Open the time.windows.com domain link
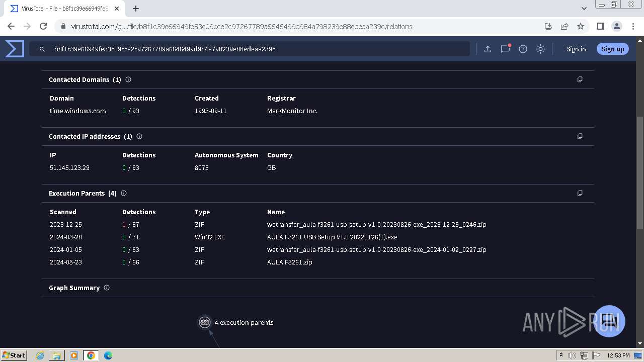Image resolution: width=644 pixels, height=362 pixels. (78, 111)
